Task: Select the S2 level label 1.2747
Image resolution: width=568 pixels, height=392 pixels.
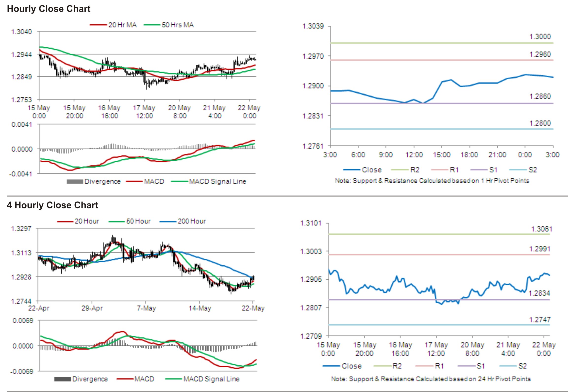Action: [x=540, y=320]
